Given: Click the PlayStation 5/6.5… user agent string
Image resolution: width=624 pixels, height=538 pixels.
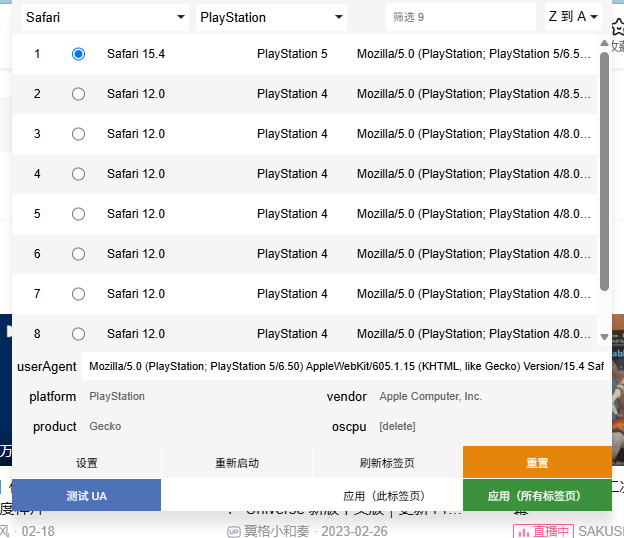Looking at the screenshot, I should (x=474, y=54).
